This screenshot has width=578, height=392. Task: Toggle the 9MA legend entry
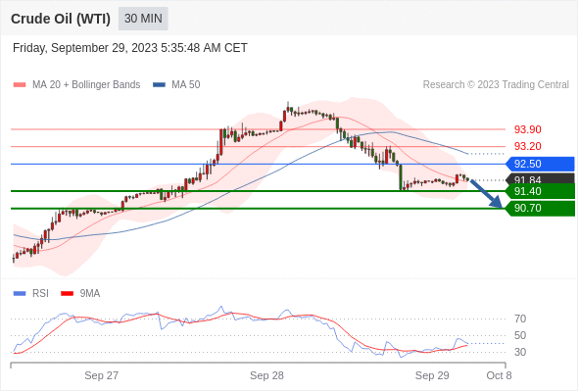pos(80,294)
